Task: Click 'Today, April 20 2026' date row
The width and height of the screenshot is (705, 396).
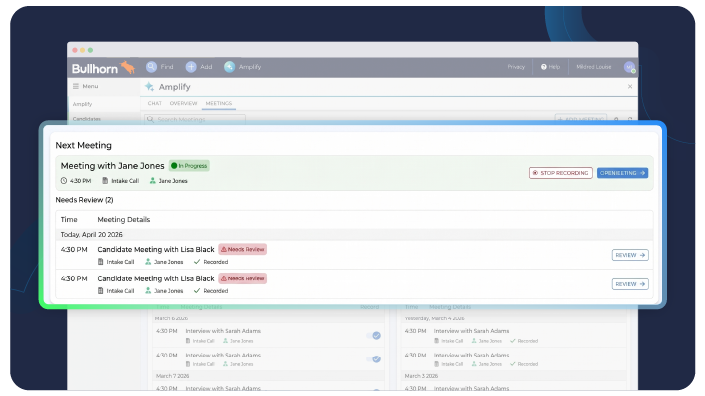Action: click(x=354, y=235)
